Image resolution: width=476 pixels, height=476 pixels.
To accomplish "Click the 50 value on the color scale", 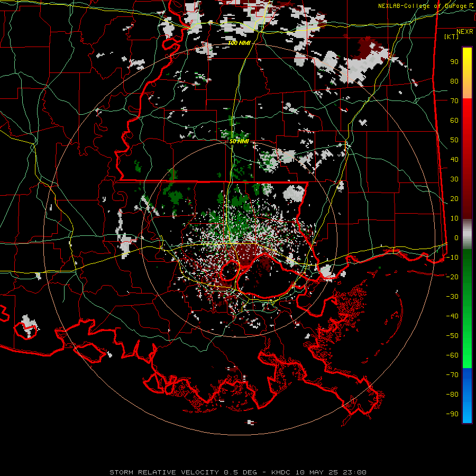I will point(454,140).
